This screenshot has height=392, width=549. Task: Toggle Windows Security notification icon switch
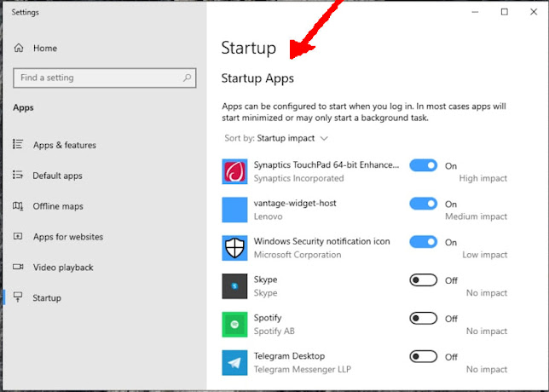coord(424,241)
